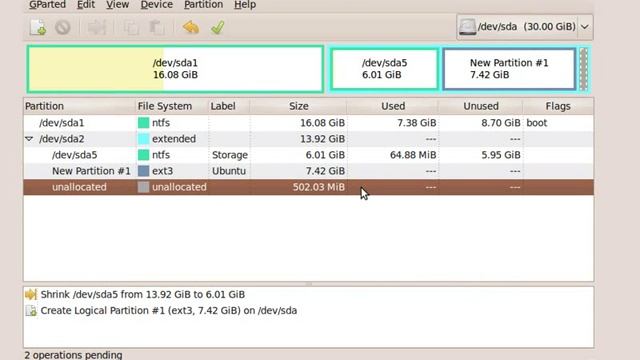Viewport: 640px width, 360px height.
Task: Click the 'boot' flag cell
Action: pos(536,123)
